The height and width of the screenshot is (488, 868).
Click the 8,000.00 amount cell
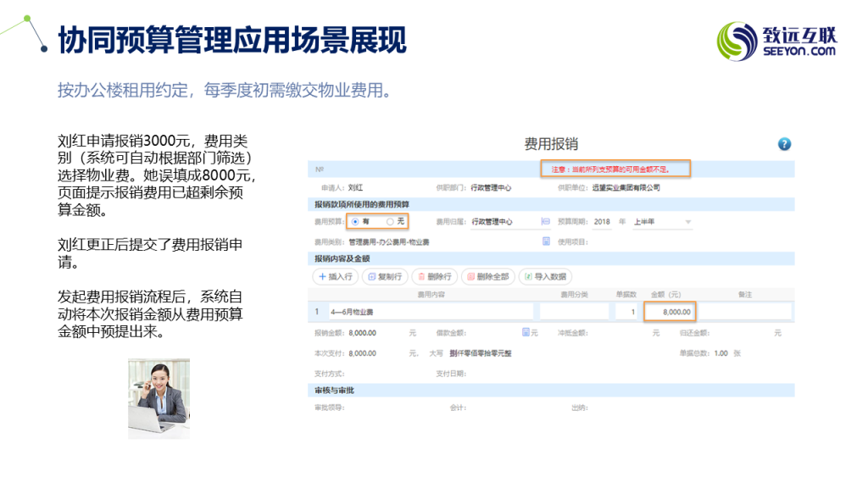pos(670,312)
